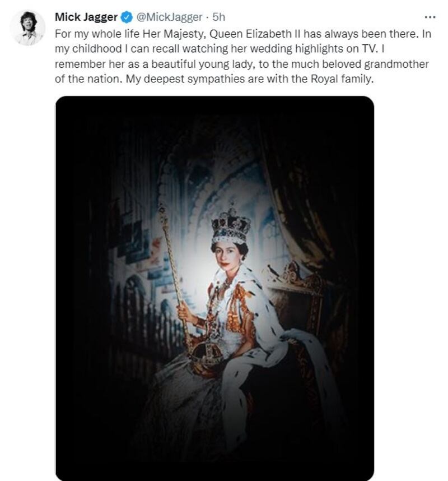The height and width of the screenshot is (481, 448).
Task: Click the last tweet line mentioning Royal family
Action: click(x=214, y=79)
